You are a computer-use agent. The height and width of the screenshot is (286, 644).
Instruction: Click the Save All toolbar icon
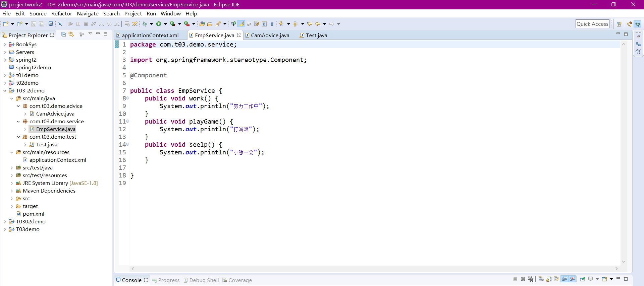(x=41, y=24)
